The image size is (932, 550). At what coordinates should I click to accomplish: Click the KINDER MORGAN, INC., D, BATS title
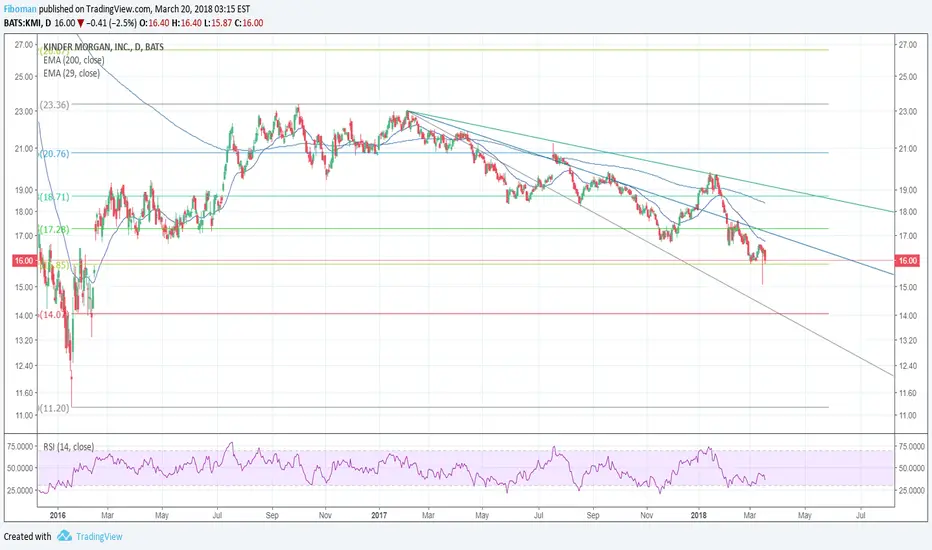click(x=103, y=47)
